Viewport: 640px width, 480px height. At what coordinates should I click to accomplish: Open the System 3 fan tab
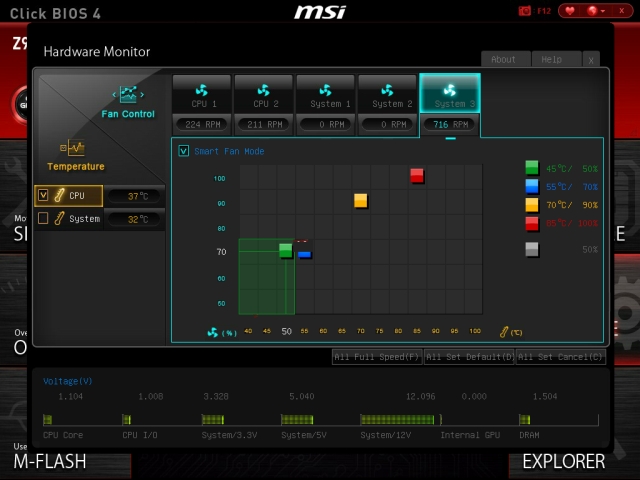(x=450, y=93)
